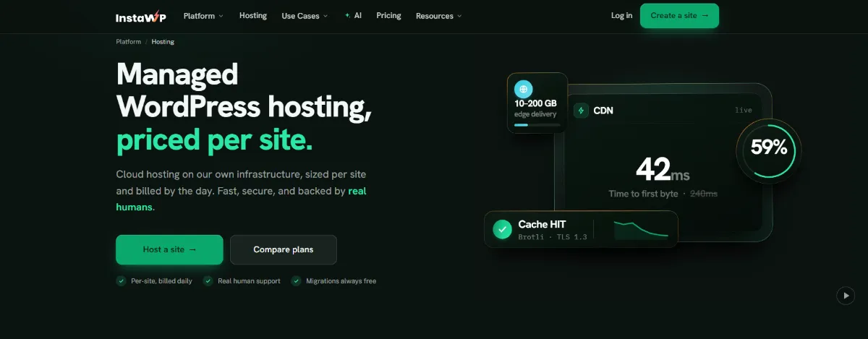Expand the Use Cases menu

tap(305, 15)
